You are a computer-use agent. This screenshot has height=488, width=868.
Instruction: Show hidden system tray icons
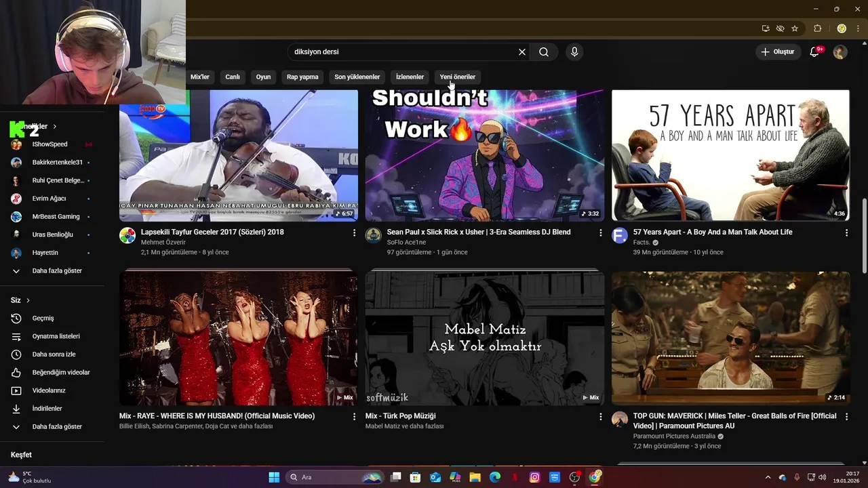[x=768, y=477]
